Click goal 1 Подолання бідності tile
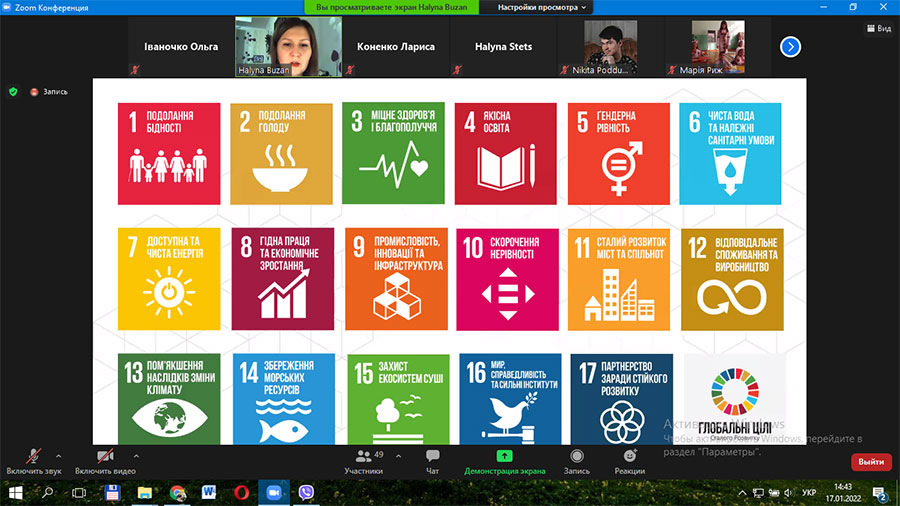 [x=169, y=154]
